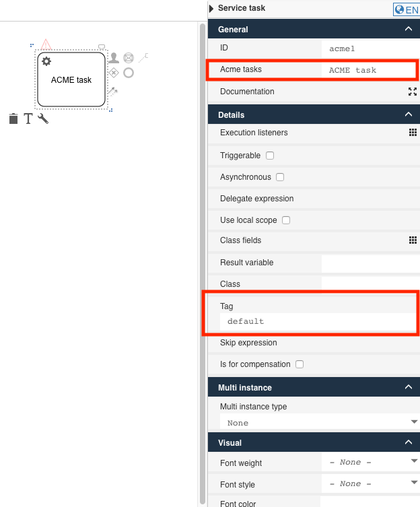Click the trash icon to delete the element
The width and height of the screenshot is (420, 507).
pyautogui.click(x=13, y=119)
